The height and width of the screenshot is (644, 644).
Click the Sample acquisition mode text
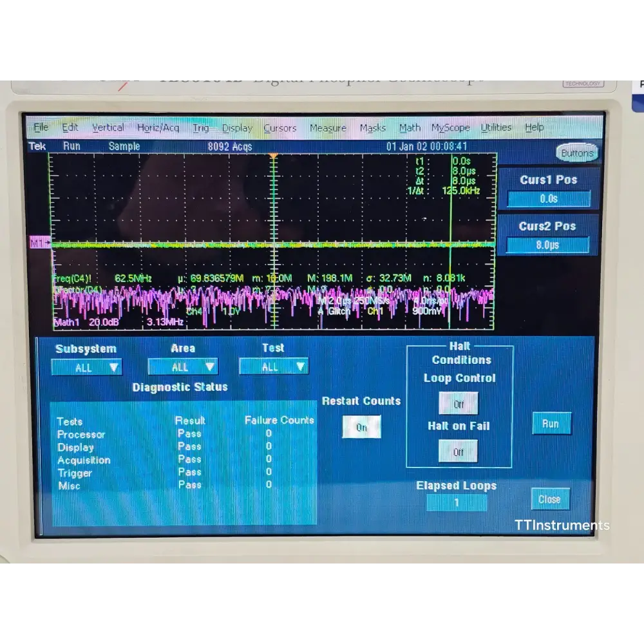click(124, 146)
